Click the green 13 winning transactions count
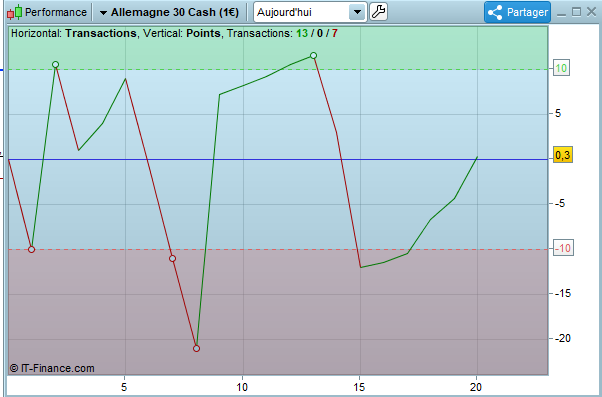Screen dimensions: 602x397 [302, 33]
